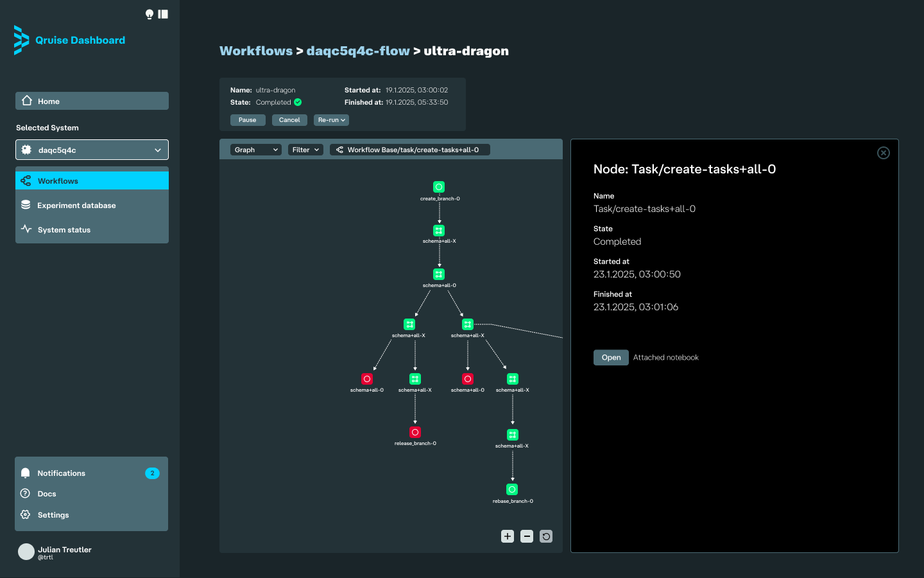
Task: Select the create_branch-0 graph node
Action: [x=439, y=187]
